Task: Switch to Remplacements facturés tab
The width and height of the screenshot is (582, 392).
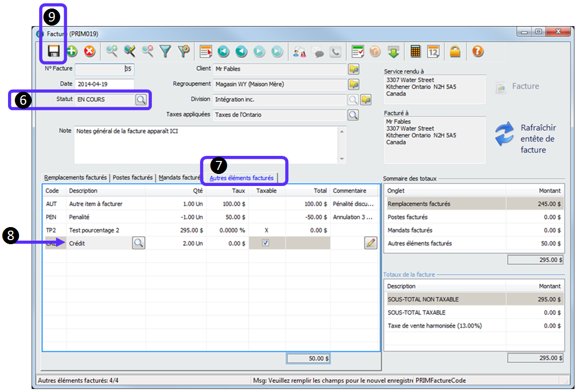Action: tap(75, 177)
